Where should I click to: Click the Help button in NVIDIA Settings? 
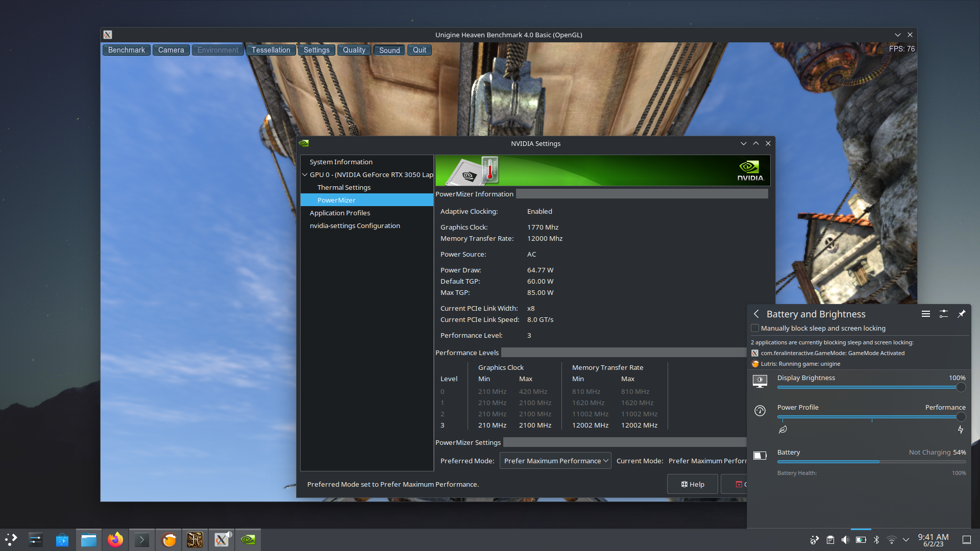[692, 484]
